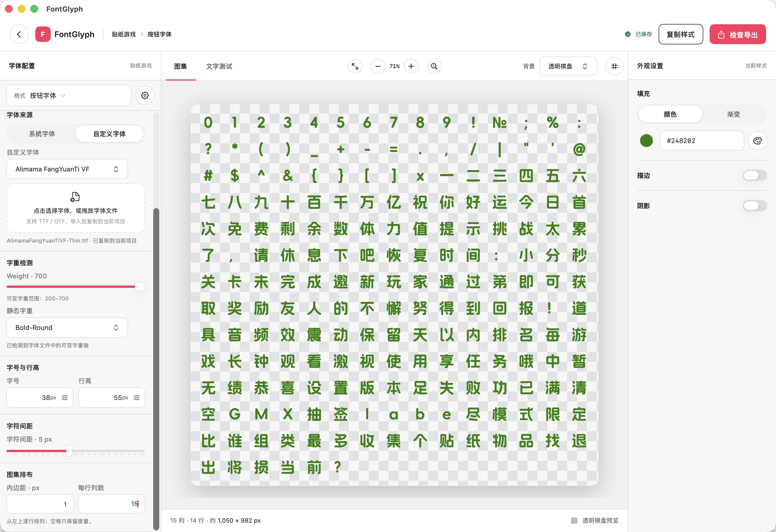
Task: Switch to the 文字测试 tab
Action: pos(219,66)
